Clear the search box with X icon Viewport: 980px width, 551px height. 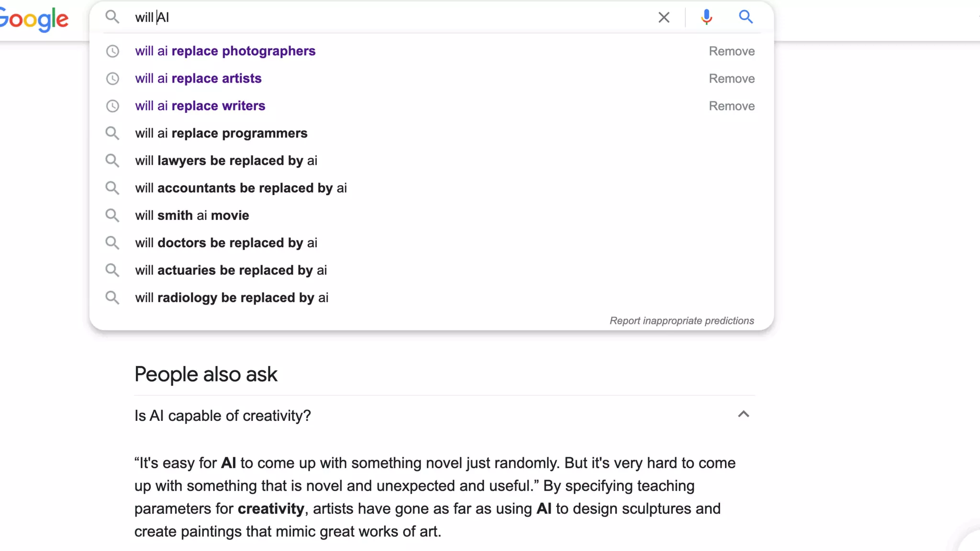664,18
